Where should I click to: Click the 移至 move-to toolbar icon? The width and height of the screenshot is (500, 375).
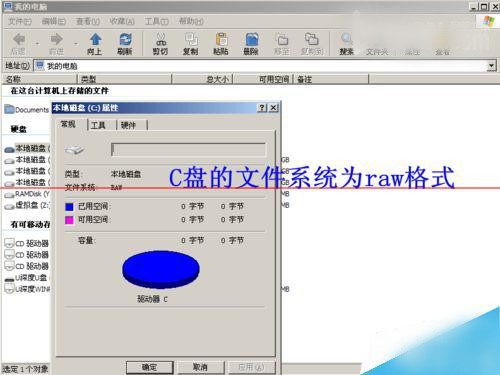click(x=282, y=39)
